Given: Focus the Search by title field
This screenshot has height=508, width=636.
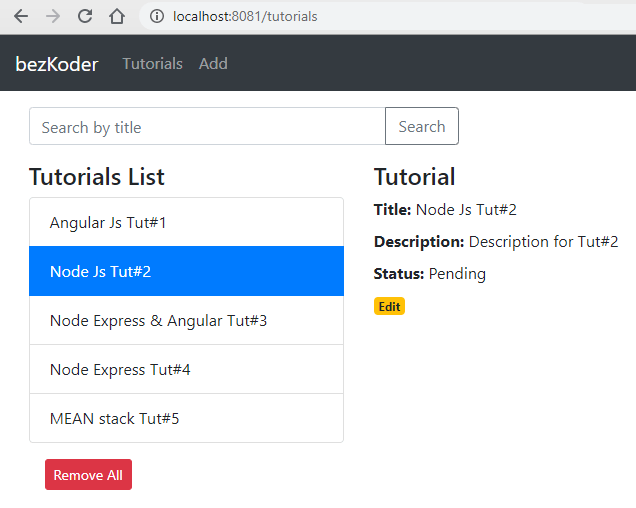Looking at the screenshot, I should coord(207,126).
